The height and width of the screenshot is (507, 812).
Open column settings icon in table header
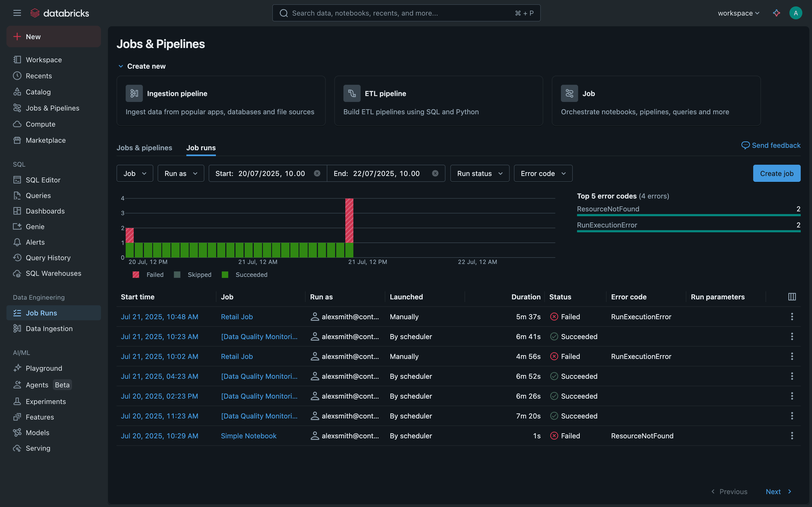click(x=792, y=297)
